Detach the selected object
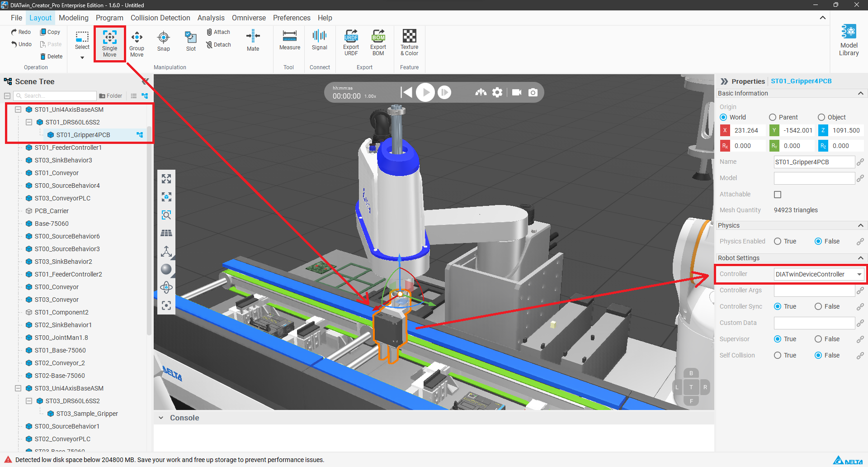This screenshot has width=868, height=467. point(219,45)
